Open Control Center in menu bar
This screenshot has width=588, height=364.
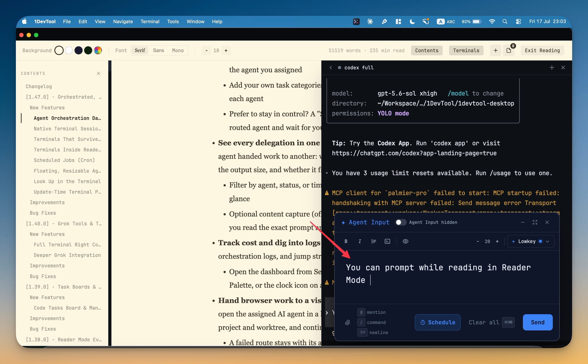(x=518, y=21)
